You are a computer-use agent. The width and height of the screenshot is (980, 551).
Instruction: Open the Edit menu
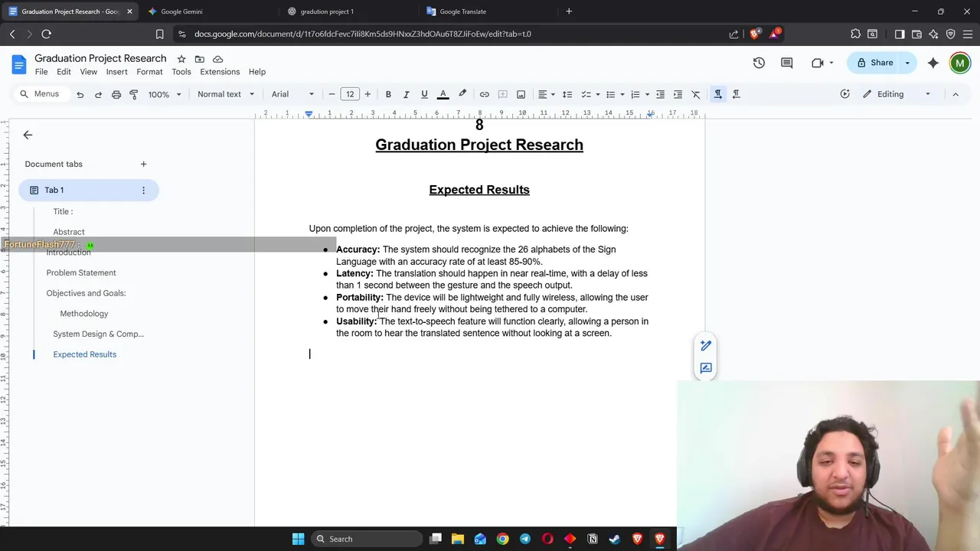[64, 72]
